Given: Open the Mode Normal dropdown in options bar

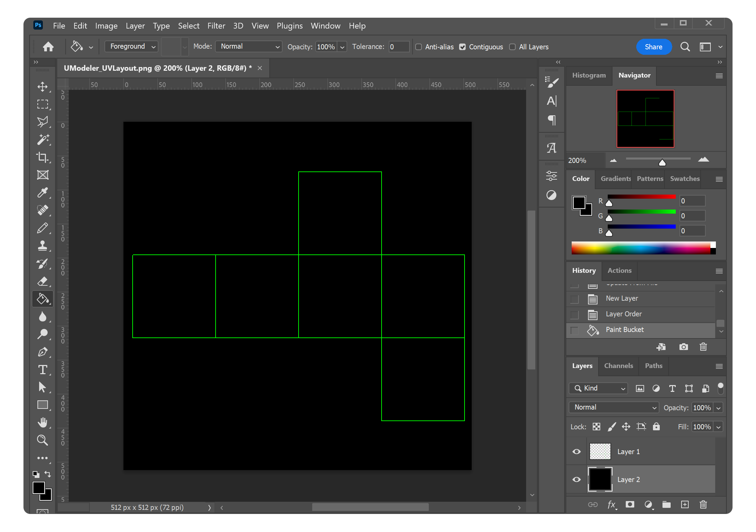Looking at the screenshot, I should click(x=249, y=47).
